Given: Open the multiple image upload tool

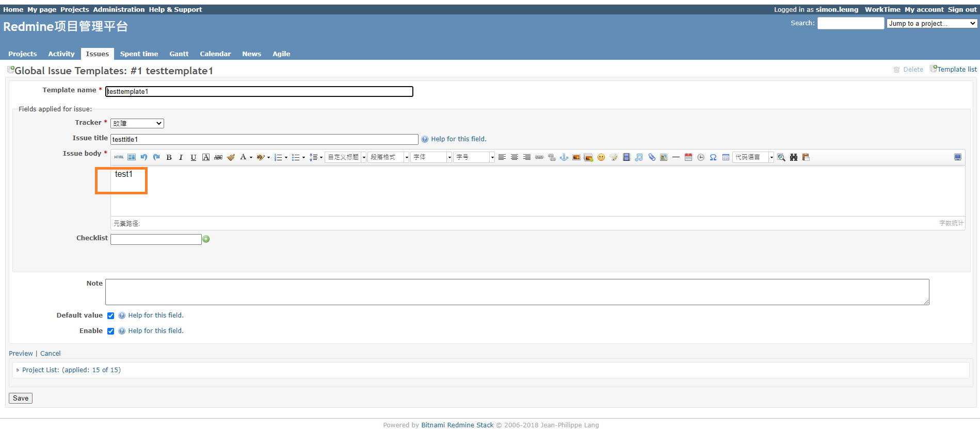Looking at the screenshot, I should [588, 157].
